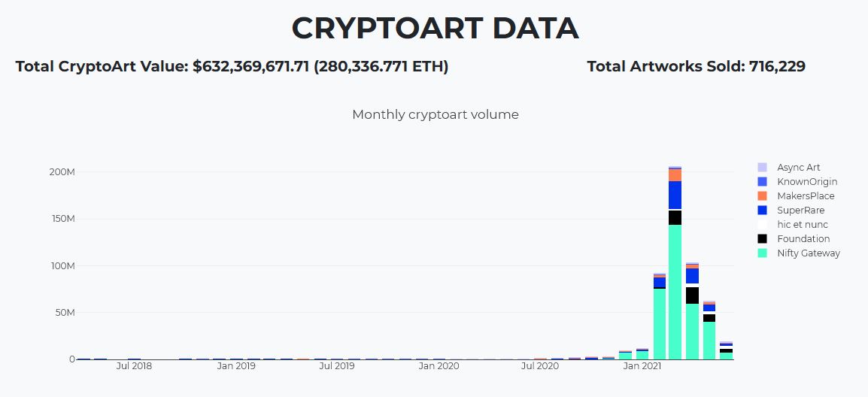Select the orange MakersPlace segment in tallest bar
The width and height of the screenshot is (868, 397).
point(675,174)
